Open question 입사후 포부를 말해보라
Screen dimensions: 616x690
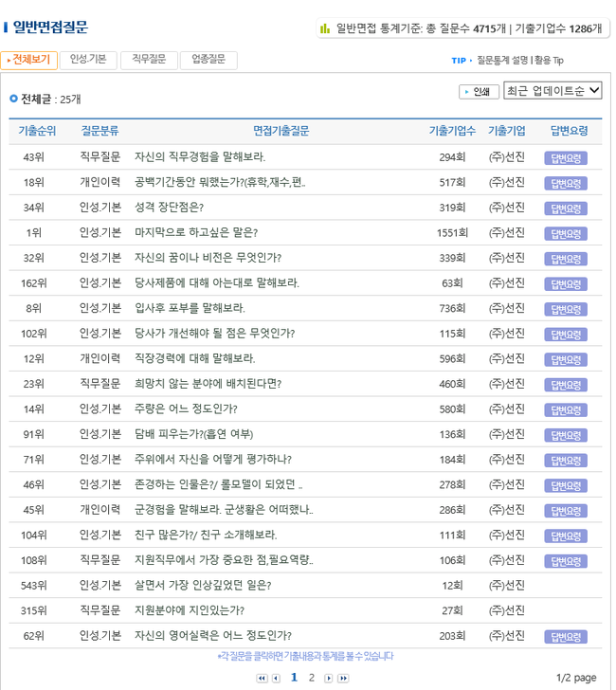pos(190,308)
